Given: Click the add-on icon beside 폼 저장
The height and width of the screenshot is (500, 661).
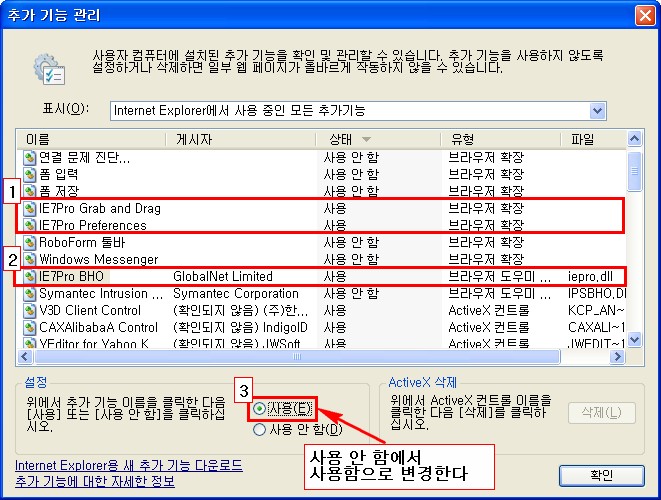Looking at the screenshot, I should pos(30,191).
